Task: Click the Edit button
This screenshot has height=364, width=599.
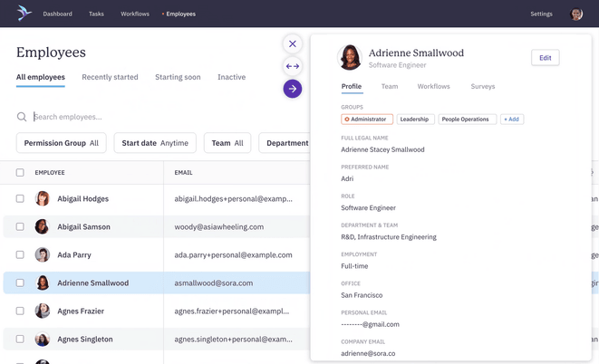Action: coord(546,58)
